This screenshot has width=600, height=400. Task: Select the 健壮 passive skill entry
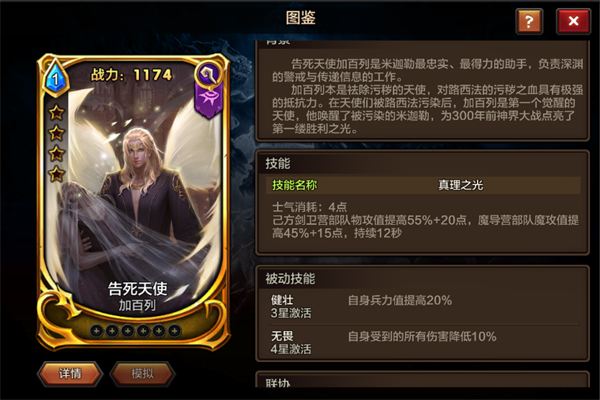pyautogui.click(x=423, y=307)
